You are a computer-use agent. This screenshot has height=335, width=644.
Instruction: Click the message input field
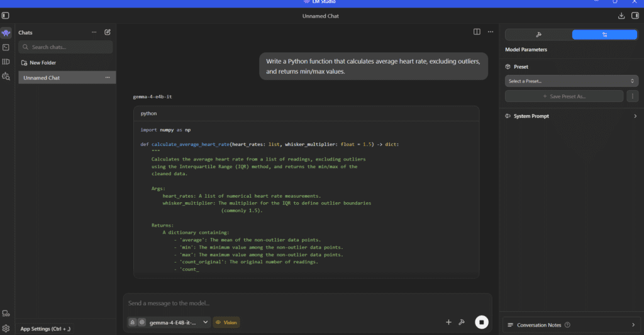pyautogui.click(x=307, y=304)
